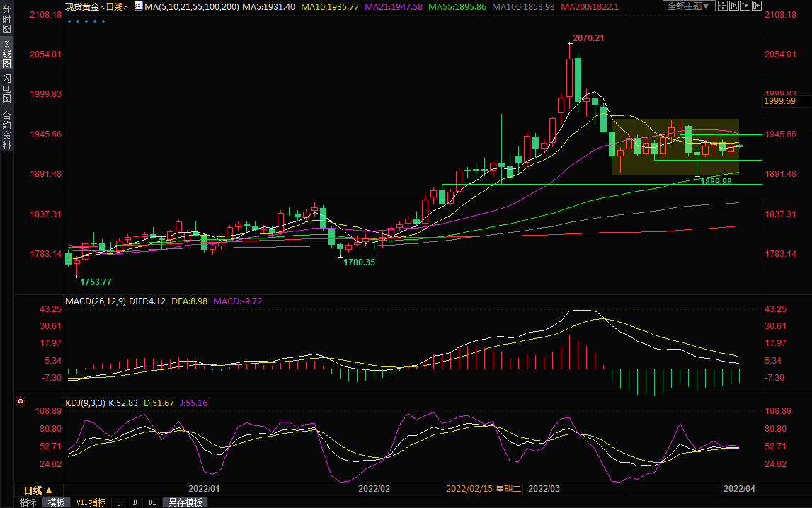Open the 合约资料 sidebar tab

[x=6, y=129]
